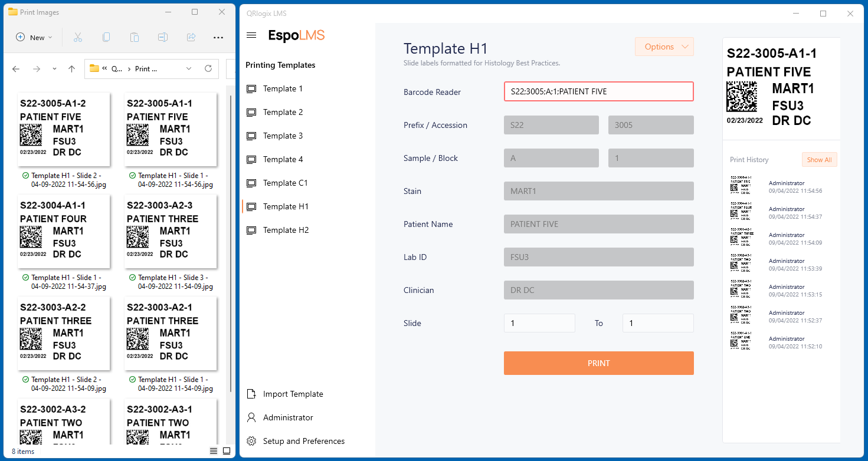Click the Template H2 monitor icon
Image resolution: width=868 pixels, height=461 pixels.
click(251, 230)
